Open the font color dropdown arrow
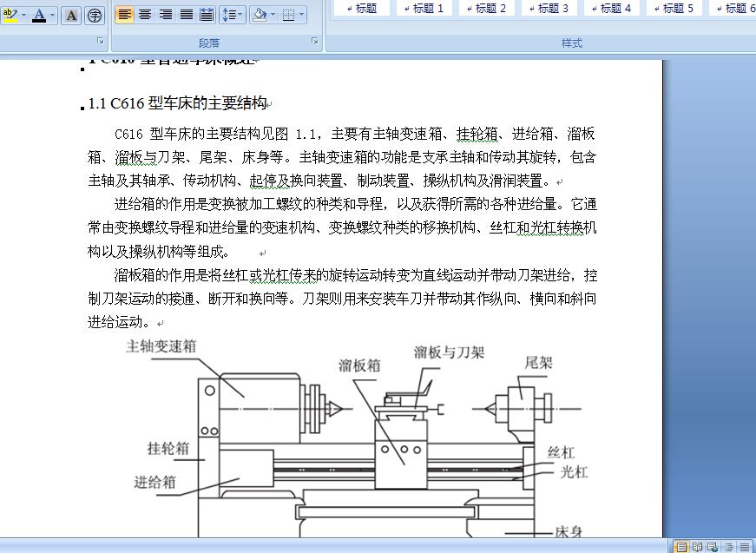 tap(53, 16)
